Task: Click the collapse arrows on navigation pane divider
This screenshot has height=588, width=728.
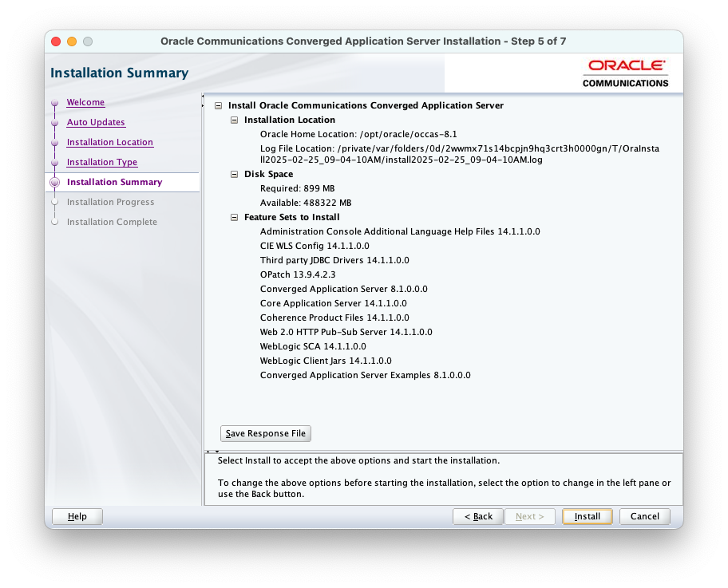Action: pos(203,101)
